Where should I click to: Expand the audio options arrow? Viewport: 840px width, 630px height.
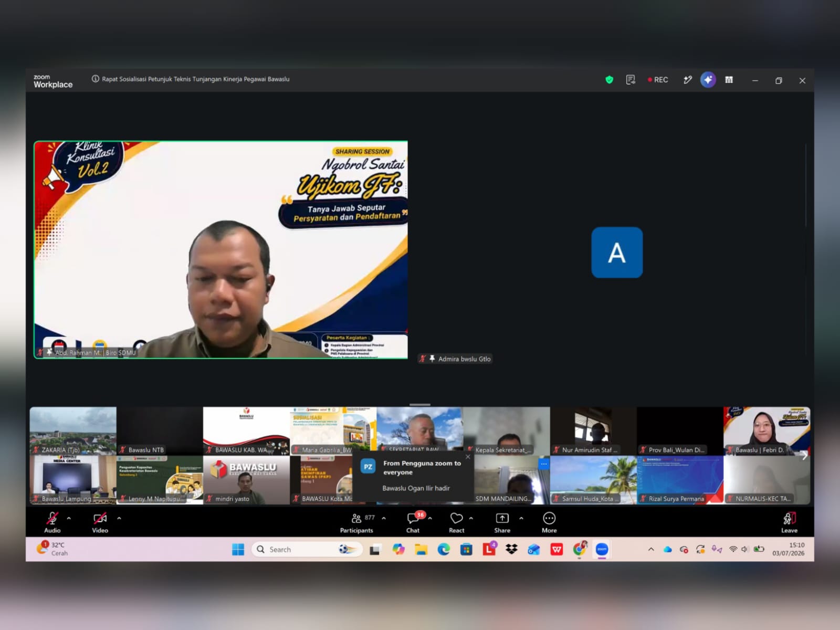[69, 518]
